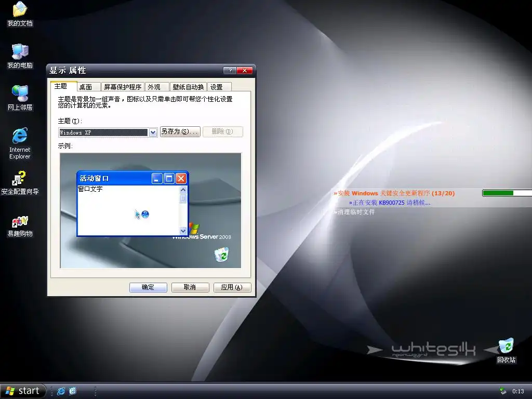Open the 我的文档 desktop icon
This screenshot has width=532, height=399.
tap(20, 14)
